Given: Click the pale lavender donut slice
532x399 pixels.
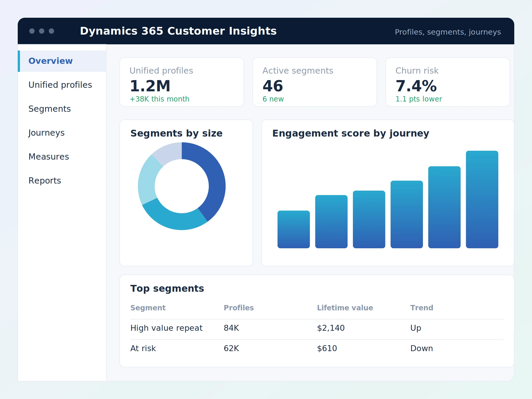Looking at the screenshot, I should click(x=169, y=153).
